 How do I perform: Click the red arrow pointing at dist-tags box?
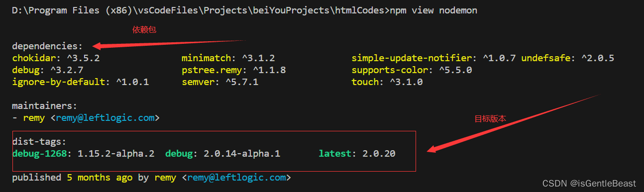(514, 123)
